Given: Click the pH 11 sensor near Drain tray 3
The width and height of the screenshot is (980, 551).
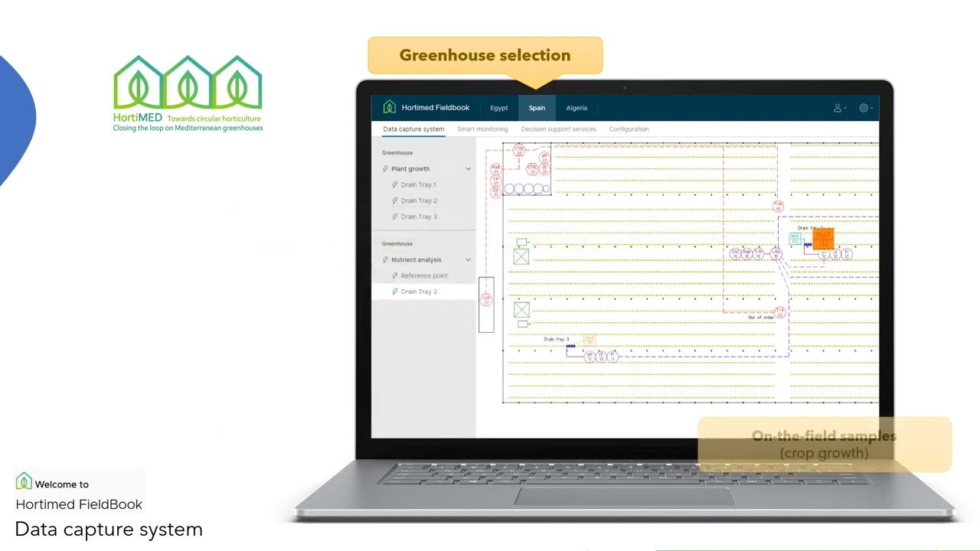Looking at the screenshot, I should [x=590, y=357].
